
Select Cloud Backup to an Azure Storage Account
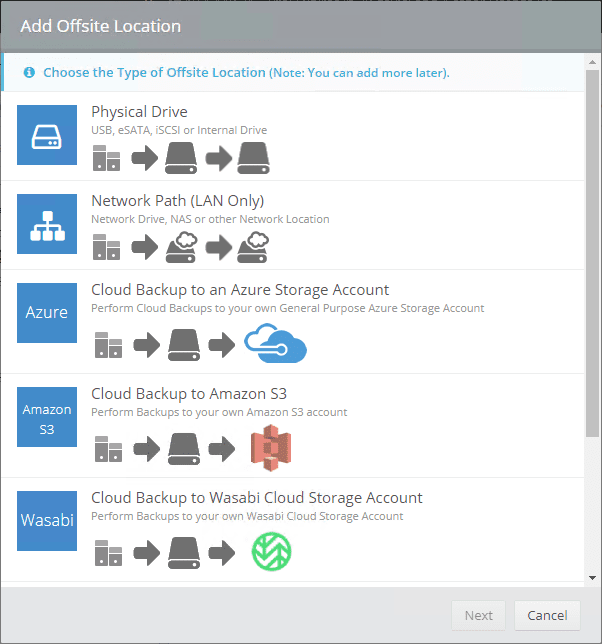[x=240, y=290]
